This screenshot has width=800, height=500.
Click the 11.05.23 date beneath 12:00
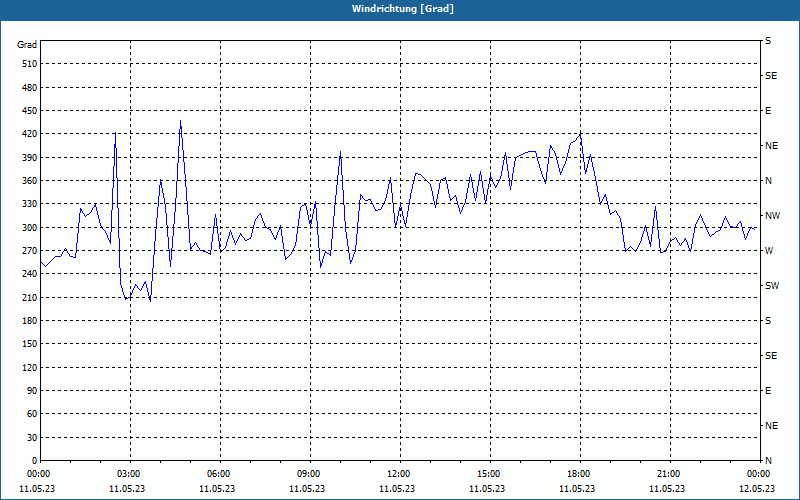click(397, 489)
